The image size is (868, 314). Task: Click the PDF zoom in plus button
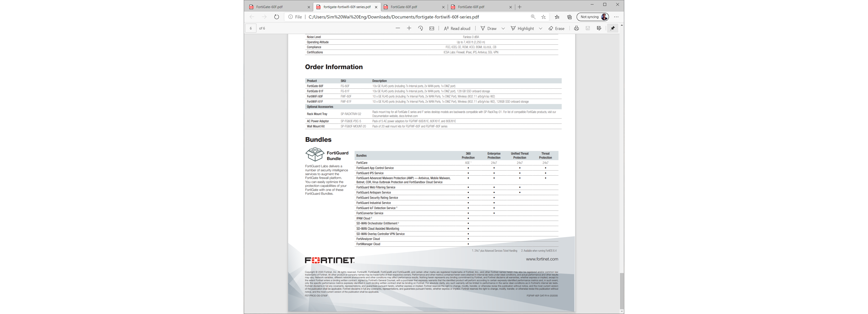point(409,28)
